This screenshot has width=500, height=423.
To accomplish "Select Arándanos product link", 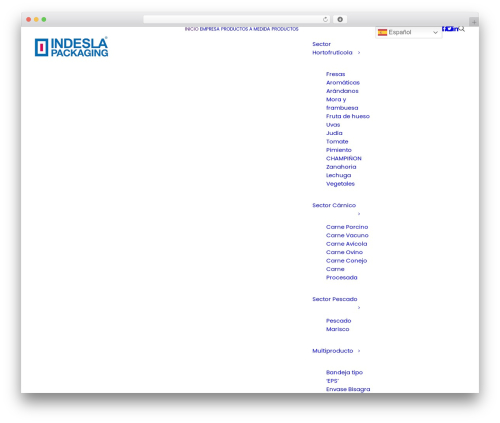I will [342, 91].
